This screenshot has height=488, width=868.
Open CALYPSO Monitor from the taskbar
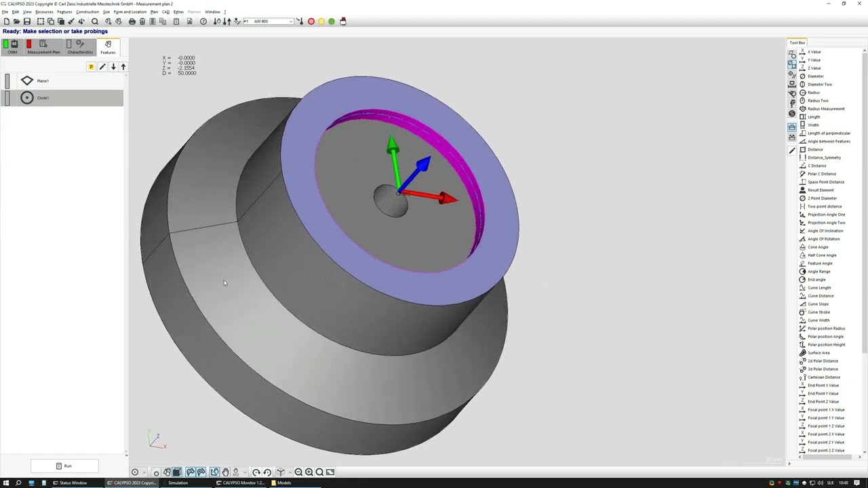240,483
